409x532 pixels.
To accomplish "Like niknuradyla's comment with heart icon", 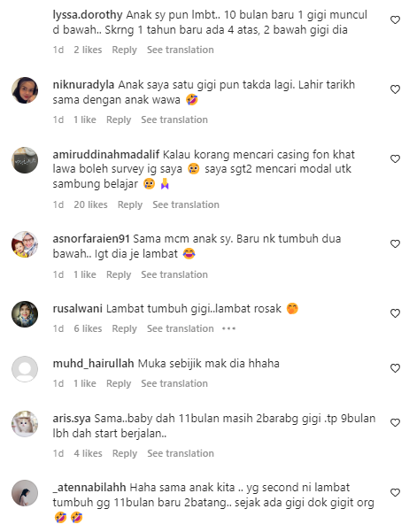I will 395,89.
